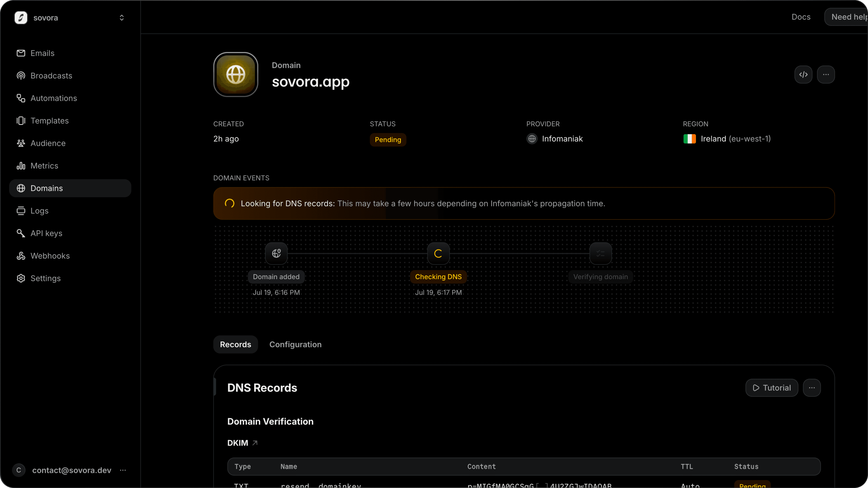Click the Name column header

[289, 467]
